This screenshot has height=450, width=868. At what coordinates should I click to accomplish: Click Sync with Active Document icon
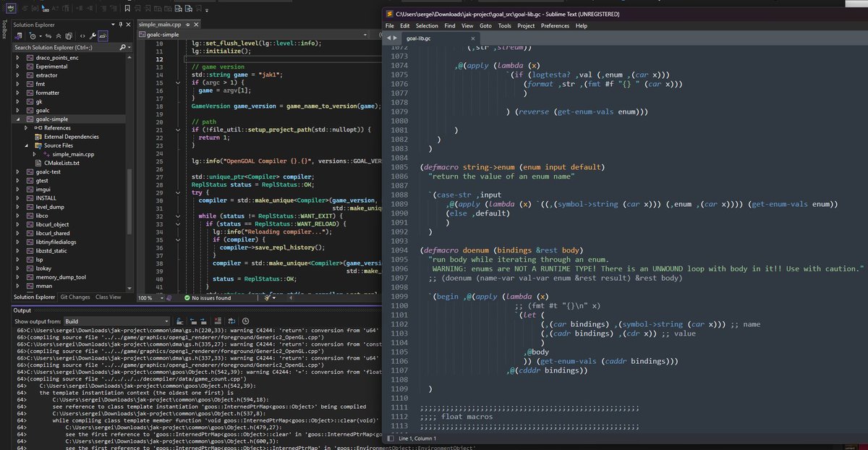pyautogui.click(x=48, y=37)
